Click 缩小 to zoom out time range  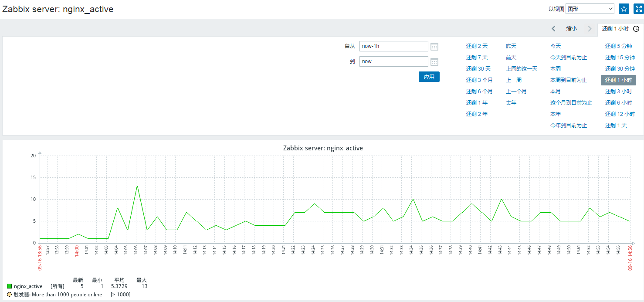point(571,29)
